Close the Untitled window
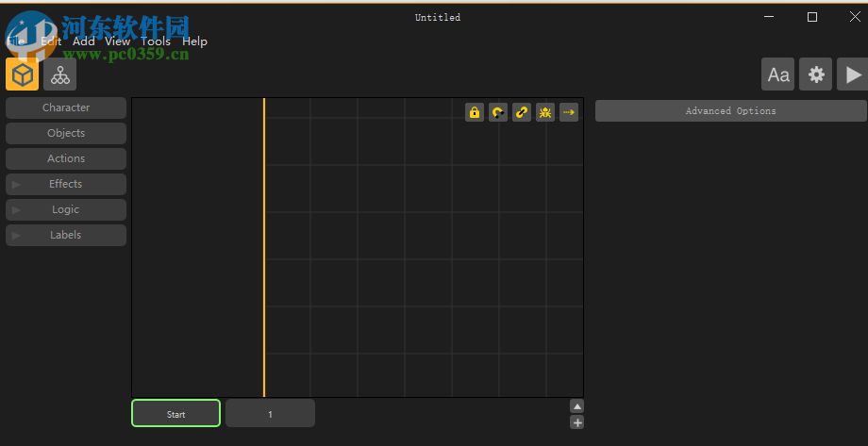 point(855,17)
